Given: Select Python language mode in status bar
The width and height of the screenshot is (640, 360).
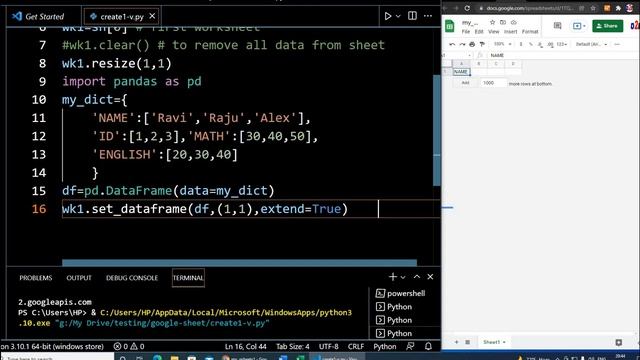Looking at the screenshot, I should [x=384, y=346].
